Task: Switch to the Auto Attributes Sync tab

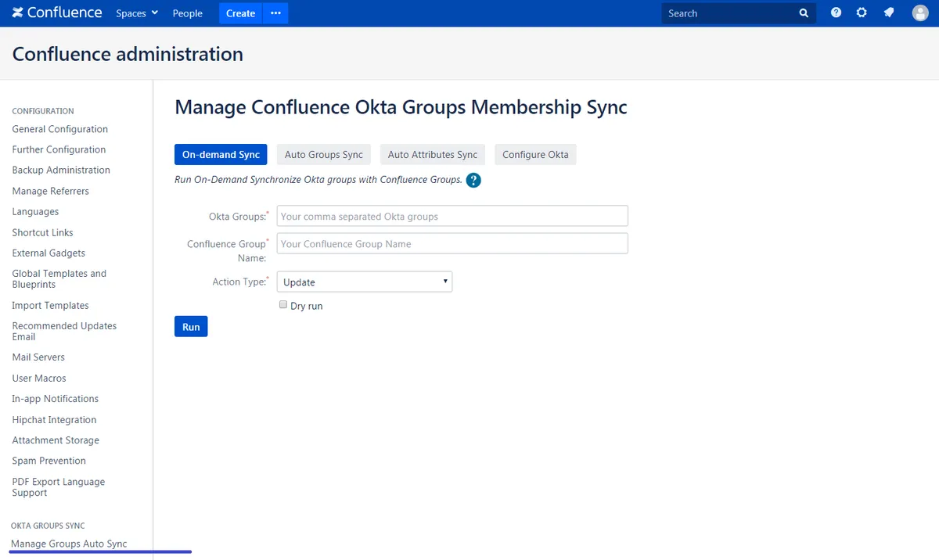Action: pyautogui.click(x=433, y=154)
